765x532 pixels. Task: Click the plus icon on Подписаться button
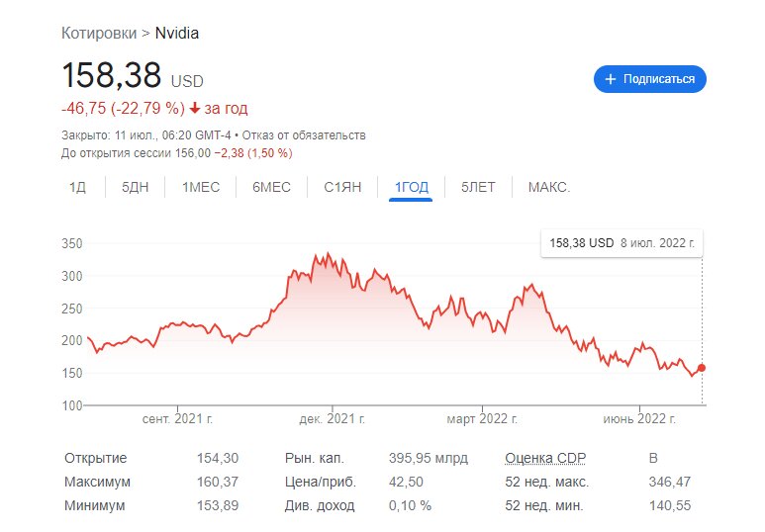coord(610,79)
